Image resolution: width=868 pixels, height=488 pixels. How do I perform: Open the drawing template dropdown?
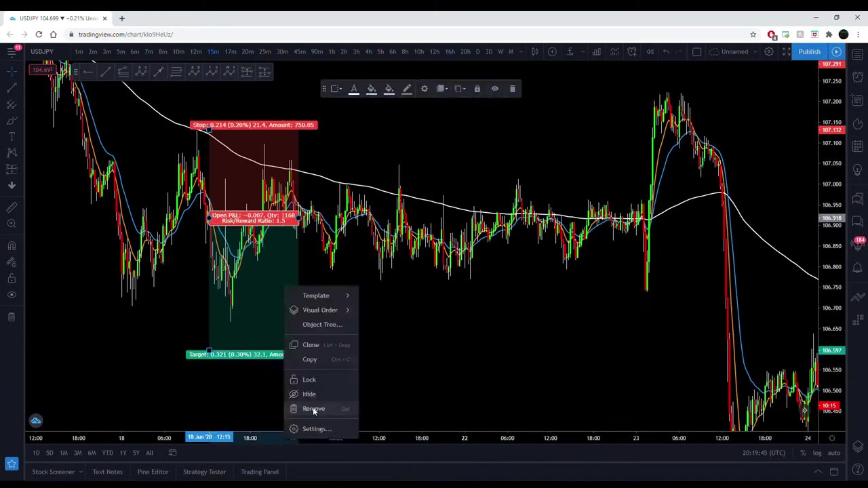pyautogui.click(x=336, y=89)
